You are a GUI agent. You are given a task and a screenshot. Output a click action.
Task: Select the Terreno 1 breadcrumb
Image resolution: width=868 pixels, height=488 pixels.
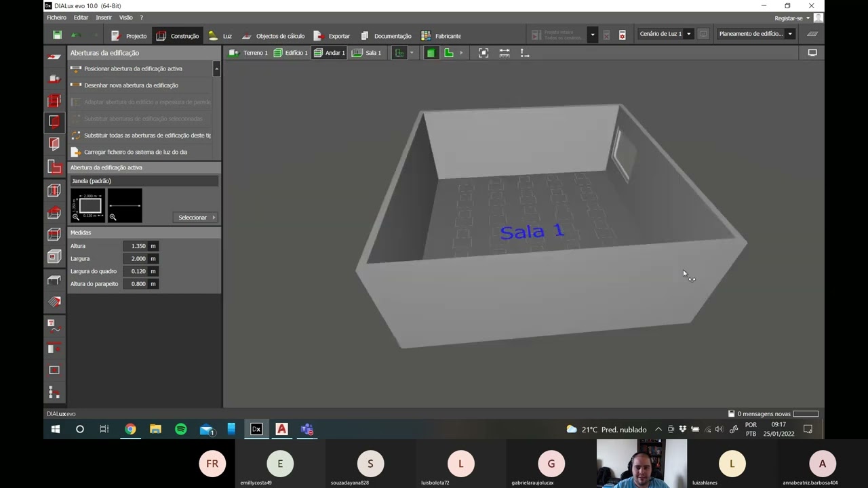pyautogui.click(x=249, y=53)
